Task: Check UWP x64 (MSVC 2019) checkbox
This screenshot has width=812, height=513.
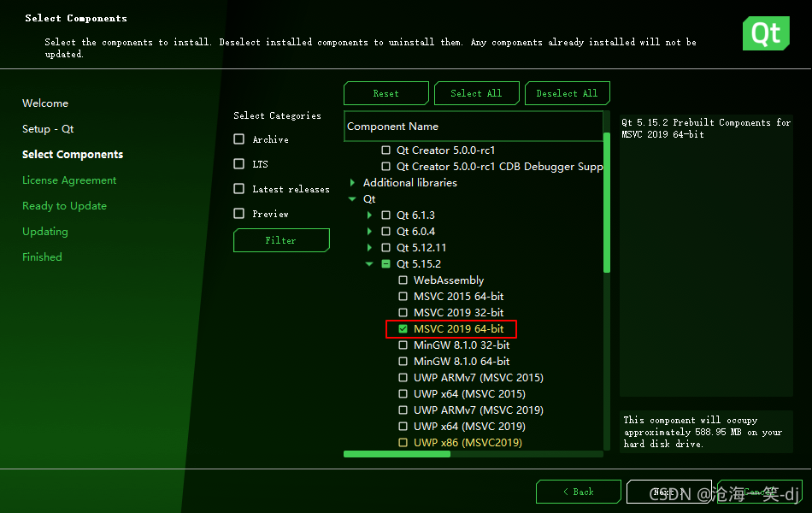Action: (403, 426)
